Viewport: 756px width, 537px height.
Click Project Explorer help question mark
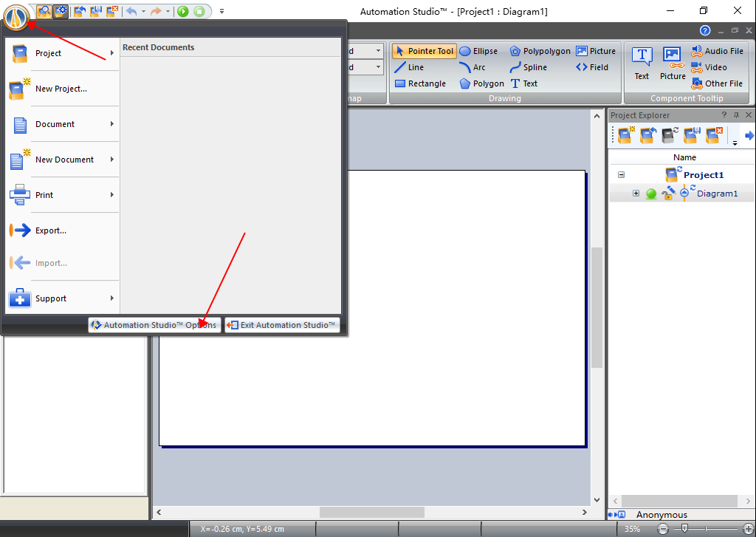724,114
